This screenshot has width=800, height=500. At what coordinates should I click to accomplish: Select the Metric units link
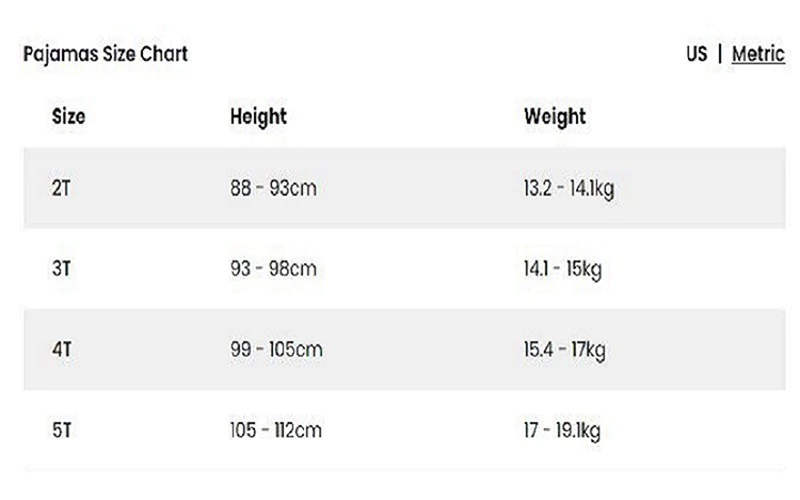[758, 54]
